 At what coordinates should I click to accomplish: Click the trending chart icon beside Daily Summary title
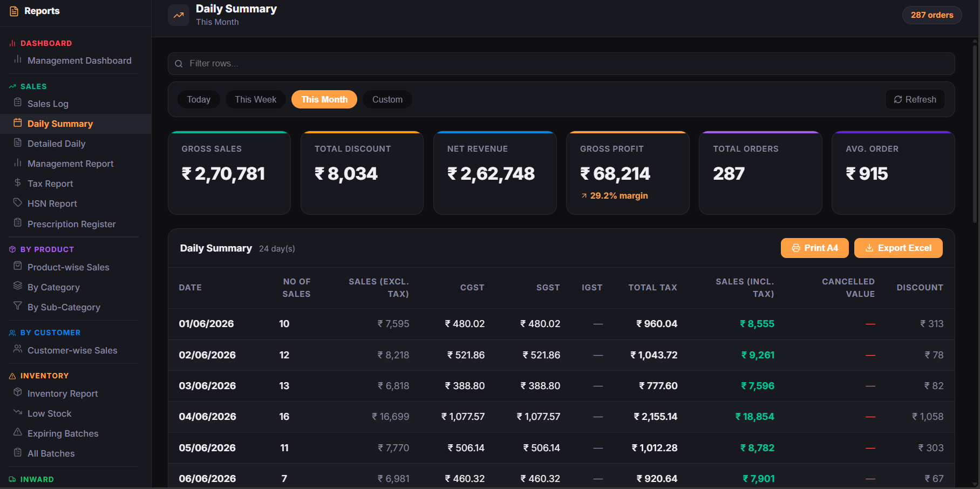(x=179, y=15)
